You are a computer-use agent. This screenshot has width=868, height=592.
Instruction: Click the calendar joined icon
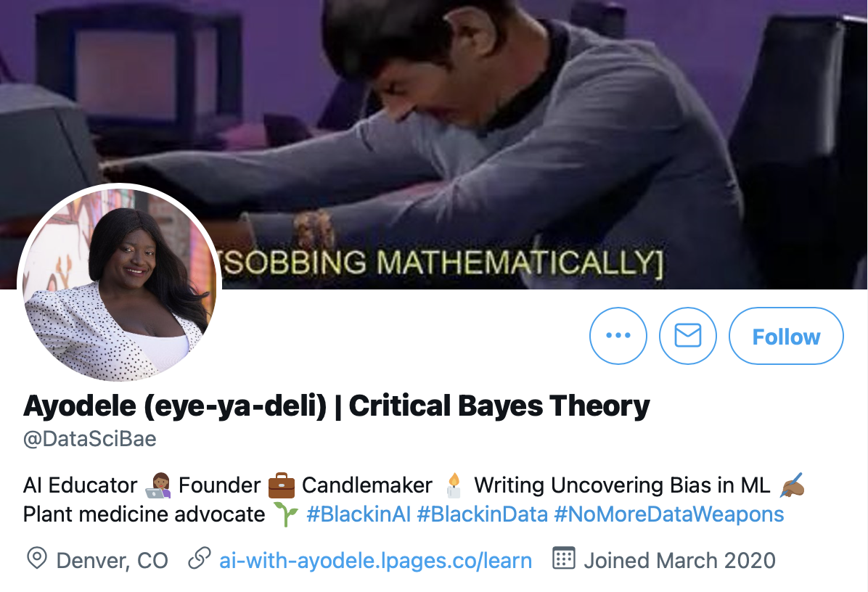563,558
